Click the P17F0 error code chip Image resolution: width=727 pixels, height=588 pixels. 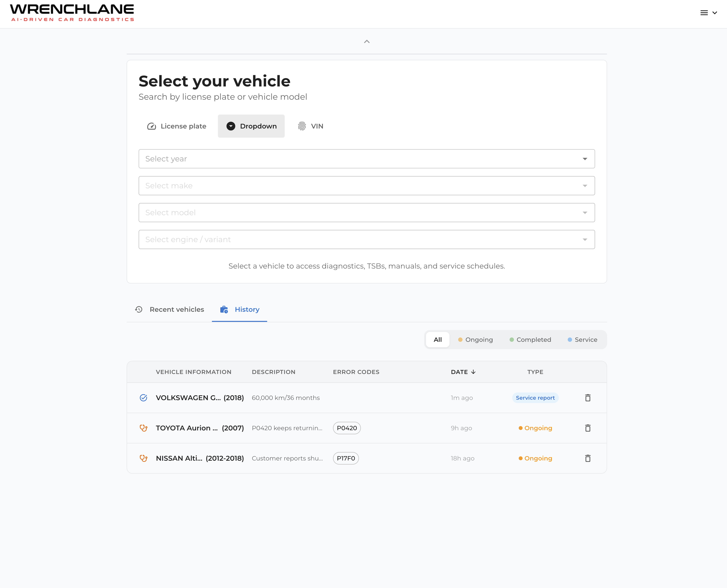pyautogui.click(x=346, y=458)
